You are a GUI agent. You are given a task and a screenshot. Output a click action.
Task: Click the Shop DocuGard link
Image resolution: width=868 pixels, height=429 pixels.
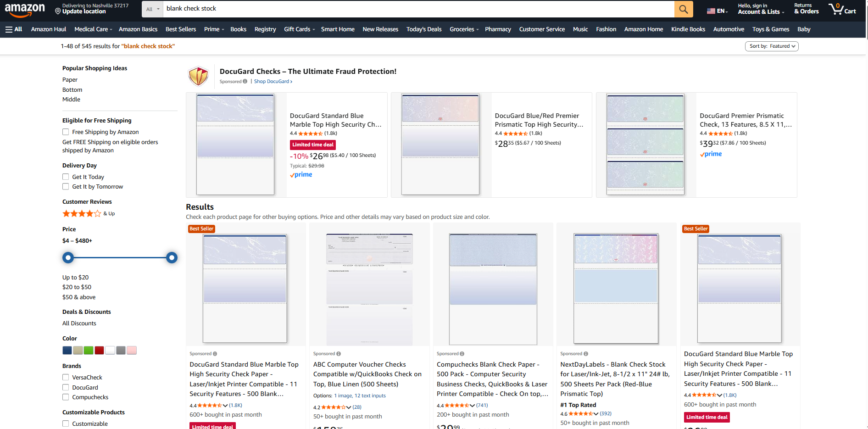point(272,81)
